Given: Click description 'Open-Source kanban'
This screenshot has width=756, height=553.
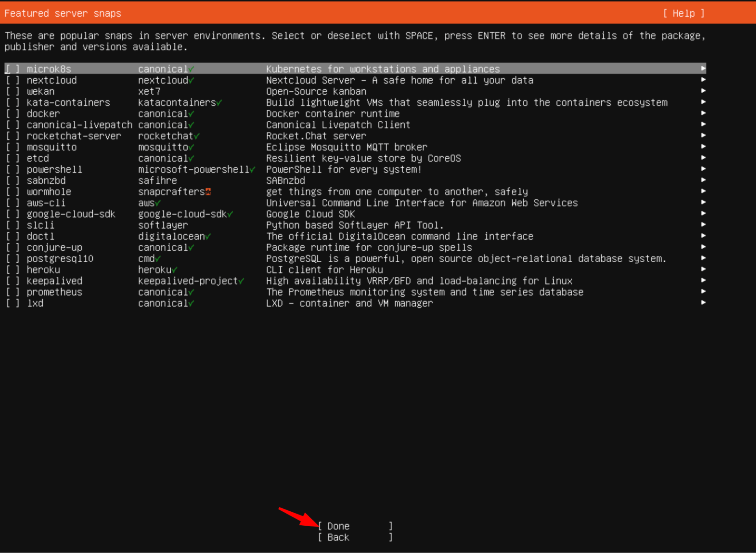Looking at the screenshot, I should tap(316, 91).
